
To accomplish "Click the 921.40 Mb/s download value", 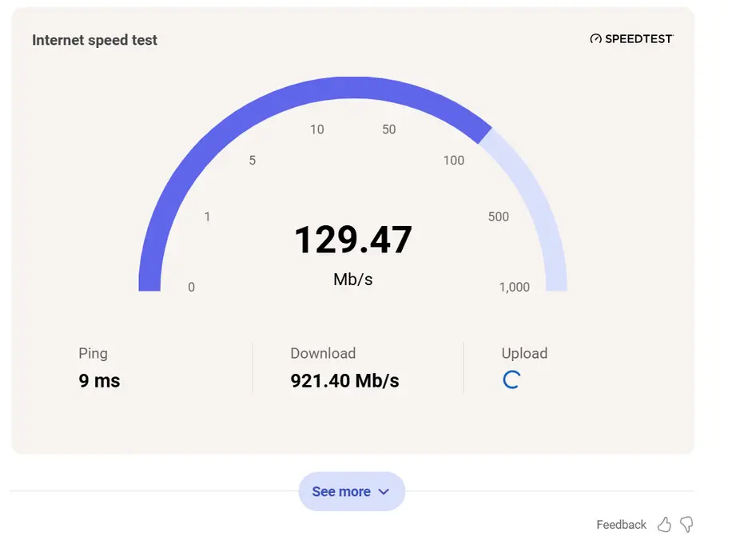I will point(344,381).
